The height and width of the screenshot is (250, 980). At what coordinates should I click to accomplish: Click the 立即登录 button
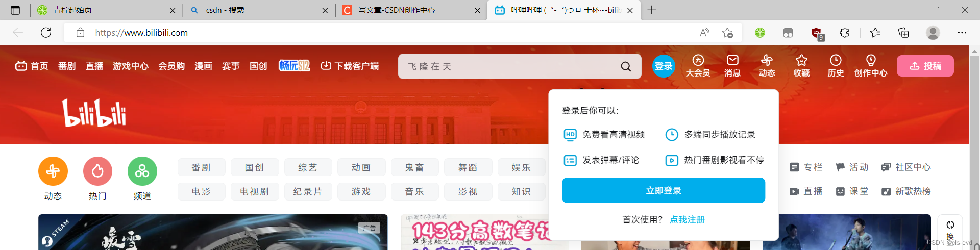(x=664, y=190)
